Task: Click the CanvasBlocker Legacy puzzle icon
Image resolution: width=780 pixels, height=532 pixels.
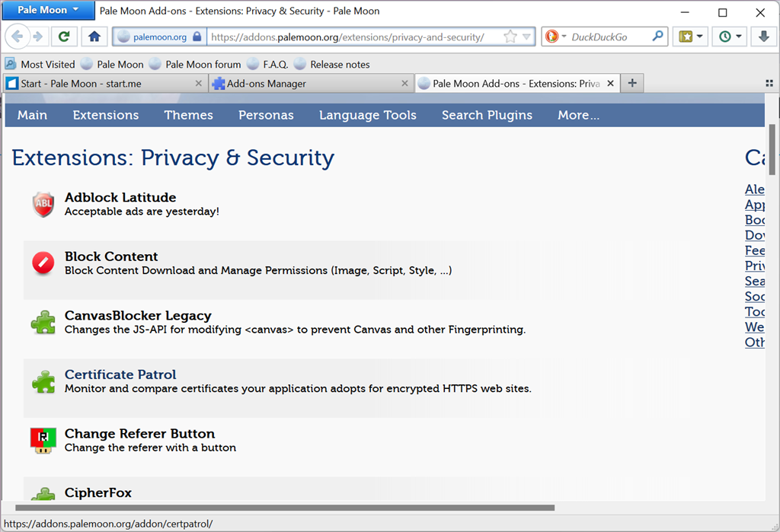Action: [x=43, y=322]
